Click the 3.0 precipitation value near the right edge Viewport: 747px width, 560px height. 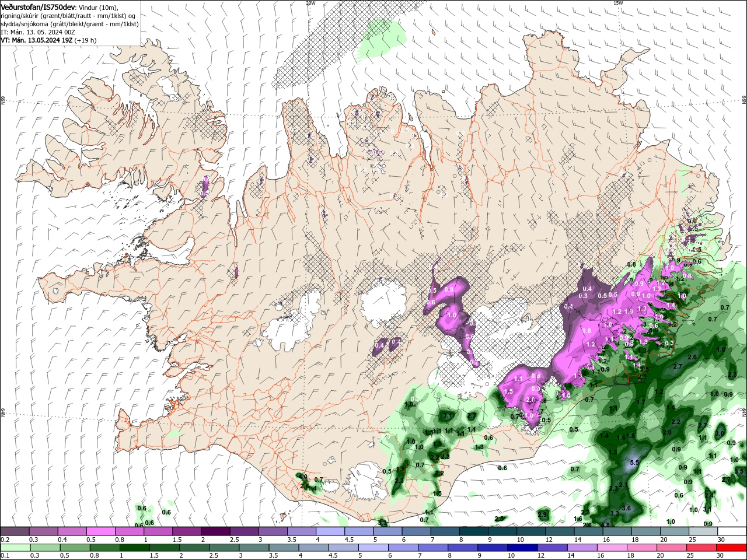pos(720,433)
